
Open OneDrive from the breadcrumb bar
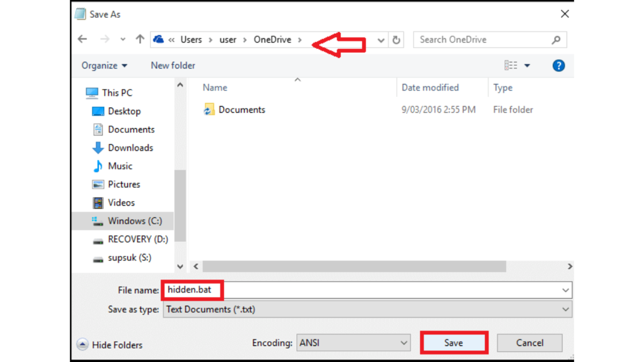point(273,39)
